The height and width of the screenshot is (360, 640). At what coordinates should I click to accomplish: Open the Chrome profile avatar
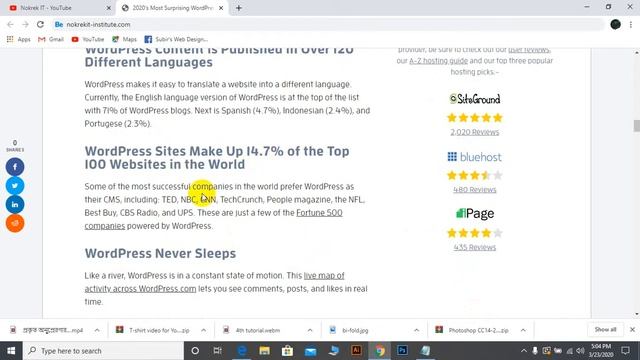(x=616, y=24)
